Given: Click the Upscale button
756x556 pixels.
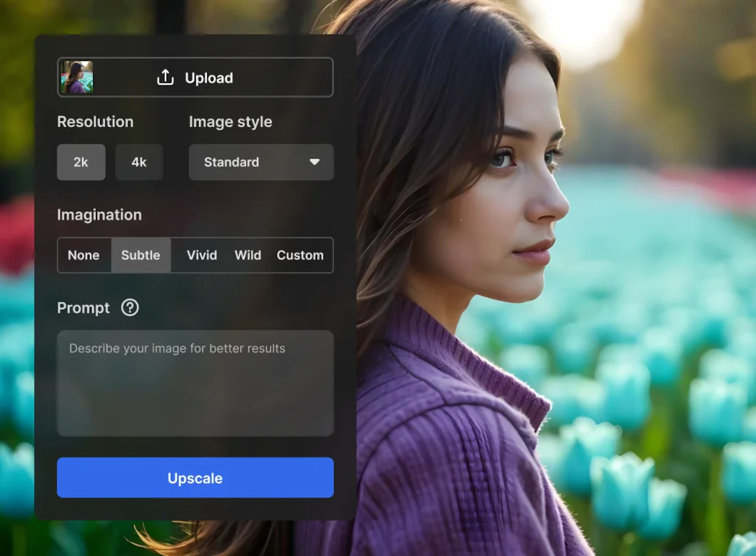Looking at the screenshot, I should click(195, 478).
